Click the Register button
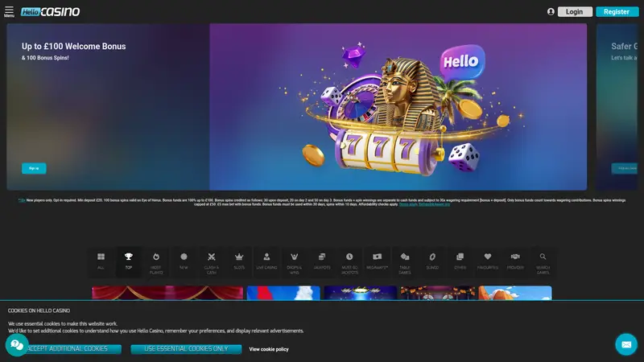Screen dimensions: 644x362 617,12
